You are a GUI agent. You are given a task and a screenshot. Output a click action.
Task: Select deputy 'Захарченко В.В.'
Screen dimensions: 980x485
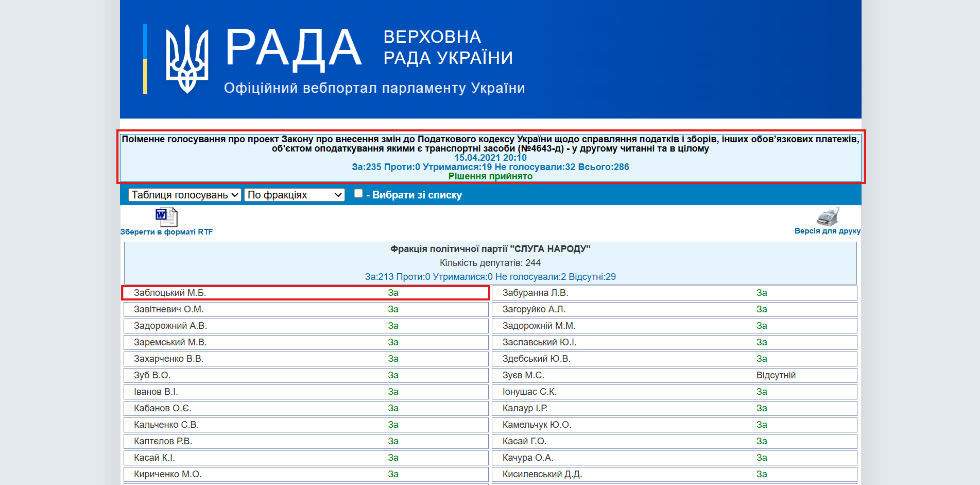[169, 359]
